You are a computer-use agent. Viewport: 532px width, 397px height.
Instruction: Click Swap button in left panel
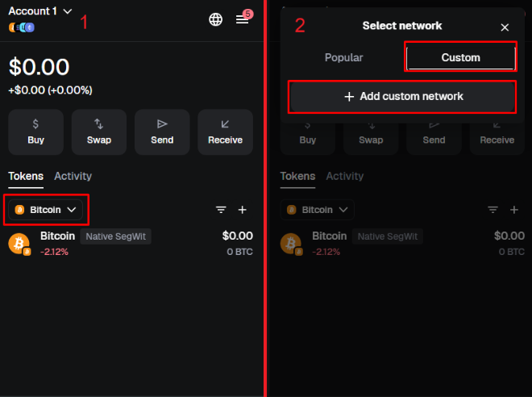click(98, 132)
